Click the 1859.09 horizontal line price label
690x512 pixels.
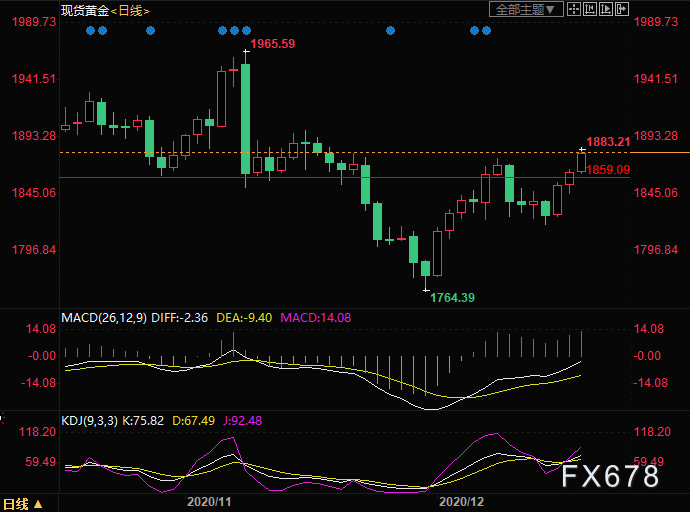click(608, 170)
